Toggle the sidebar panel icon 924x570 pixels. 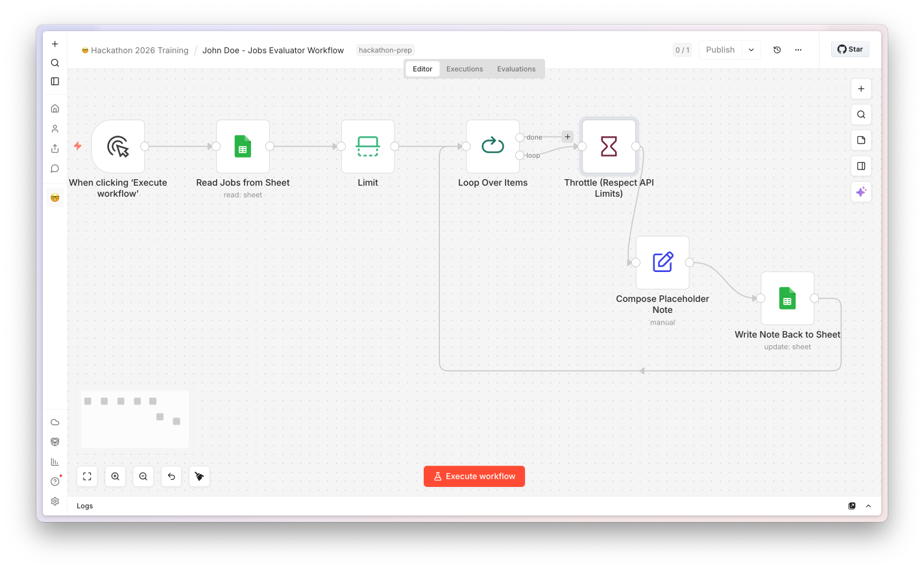pyautogui.click(x=55, y=81)
